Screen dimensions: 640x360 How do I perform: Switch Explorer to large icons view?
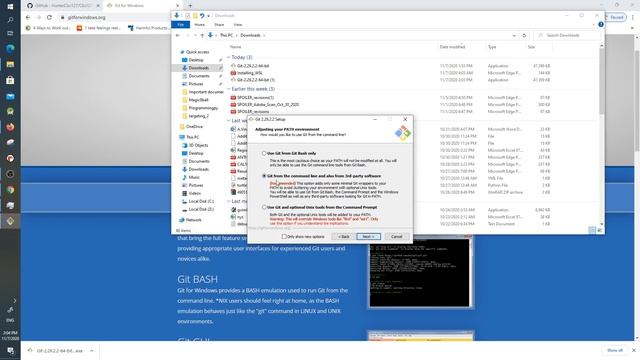[599, 230]
